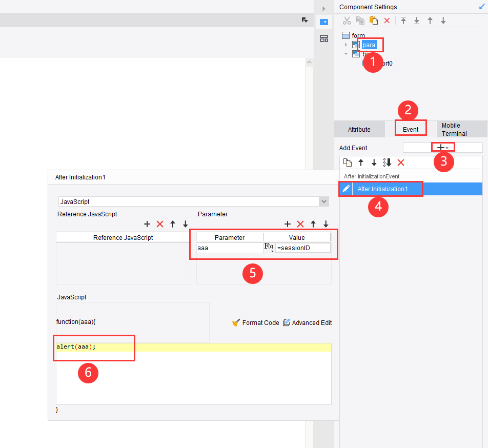Select the form root node in tree
Viewport: 488px width, 448px height.
pyautogui.click(x=358, y=35)
